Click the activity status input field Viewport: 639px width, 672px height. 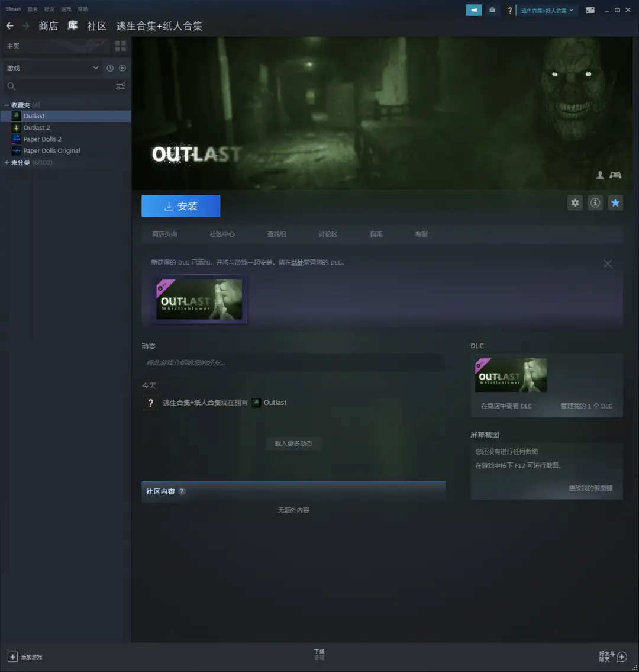click(x=293, y=363)
